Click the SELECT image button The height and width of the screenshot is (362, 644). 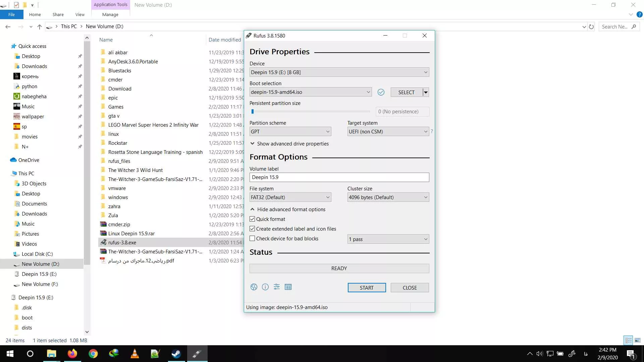click(407, 92)
